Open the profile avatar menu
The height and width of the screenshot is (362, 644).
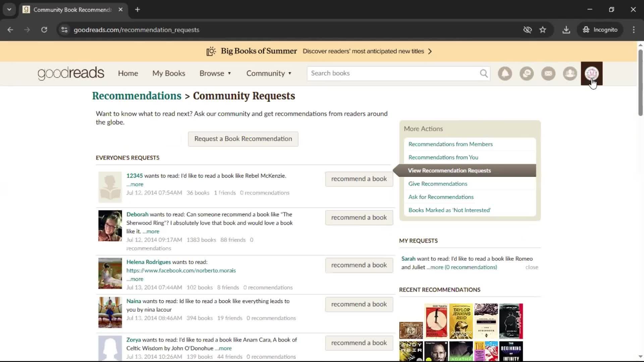tap(592, 73)
